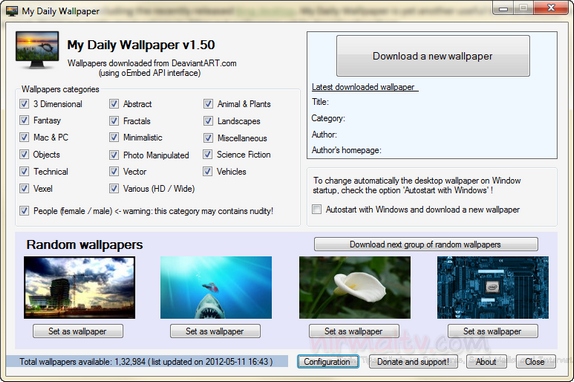Image resolution: width=574 pixels, height=382 pixels.
Task: Click the 'Category:' label
Action: (x=328, y=118)
